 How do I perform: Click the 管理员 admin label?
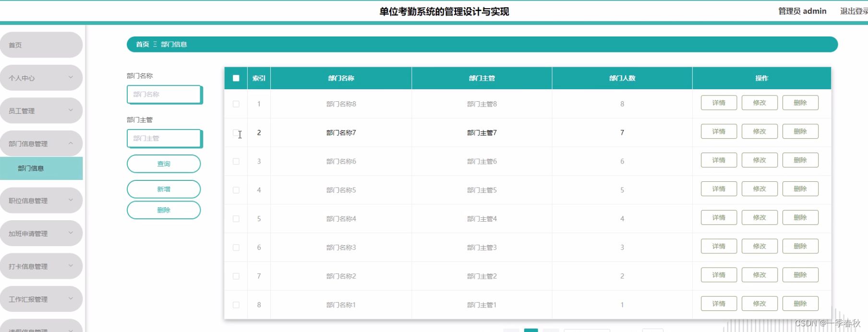pos(802,11)
